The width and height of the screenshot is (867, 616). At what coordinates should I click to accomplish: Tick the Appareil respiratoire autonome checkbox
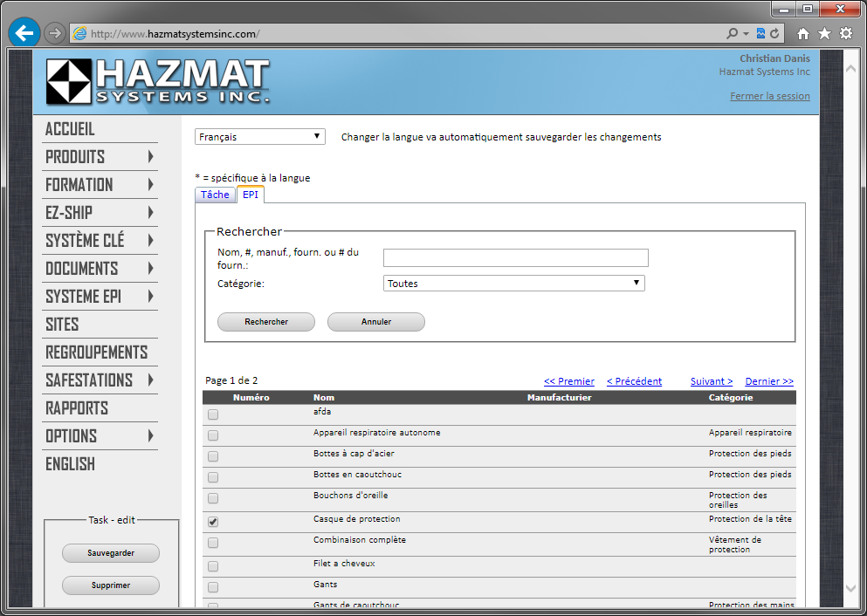tap(213, 435)
